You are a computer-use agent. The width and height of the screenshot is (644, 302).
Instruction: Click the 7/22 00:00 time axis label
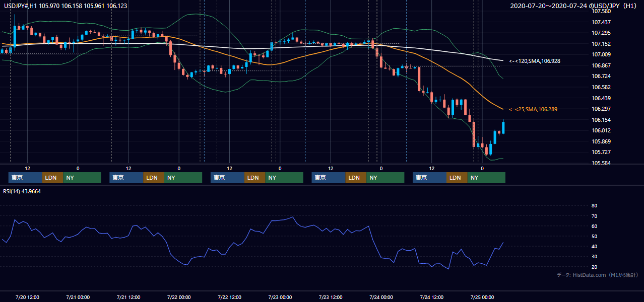pyautogui.click(x=179, y=297)
